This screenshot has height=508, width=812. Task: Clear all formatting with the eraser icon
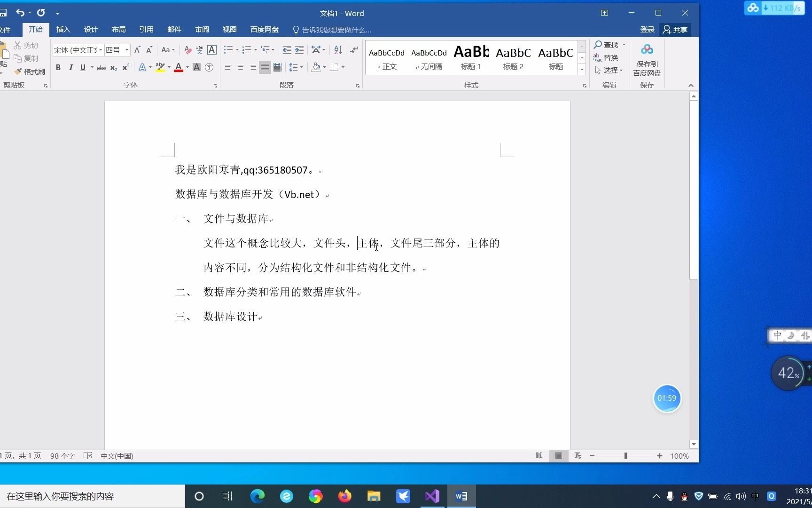[x=187, y=49]
